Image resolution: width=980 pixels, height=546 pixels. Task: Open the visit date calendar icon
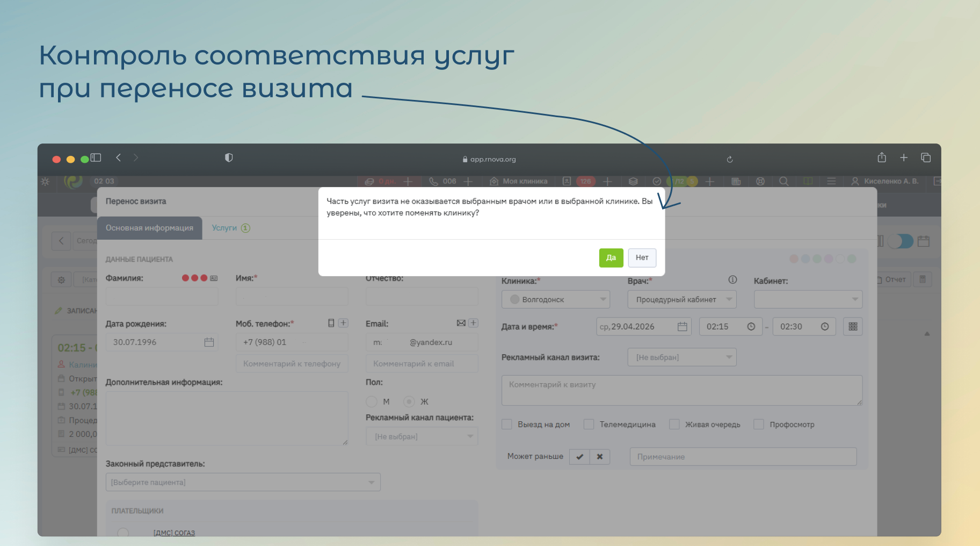pos(682,327)
